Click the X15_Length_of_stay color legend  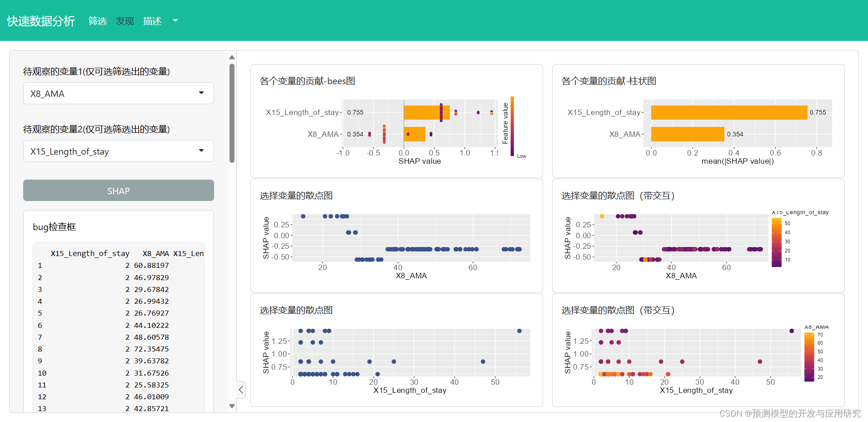[776, 242]
